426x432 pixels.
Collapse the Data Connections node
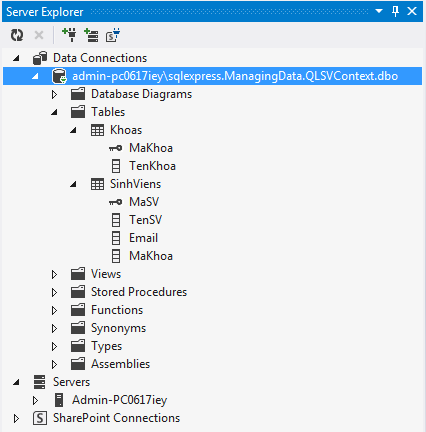[x=16, y=58]
